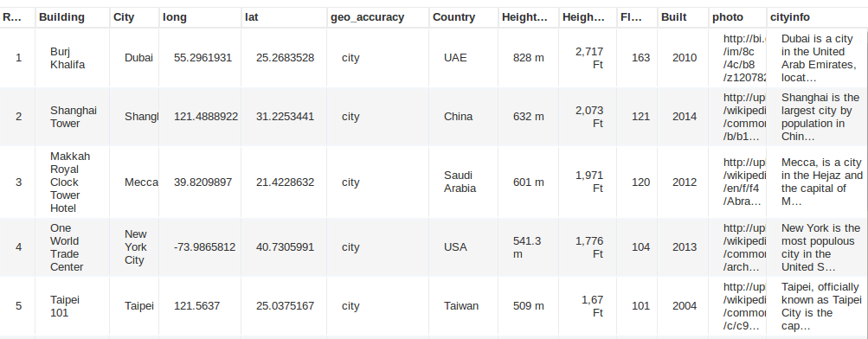Screen dimensions: 868x339
Task: Select the photo column header
Action: pyautogui.click(x=738, y=17)
